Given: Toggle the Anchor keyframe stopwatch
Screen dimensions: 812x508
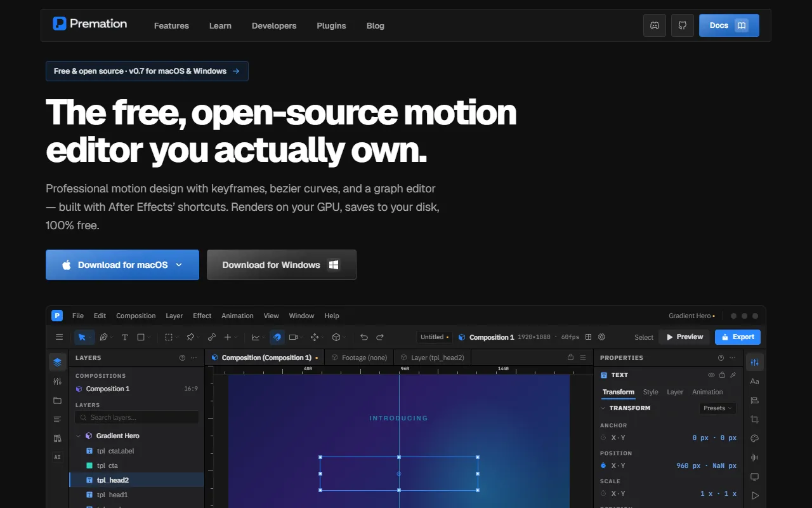Looking at the screenshot, I should tap(603, 438).
